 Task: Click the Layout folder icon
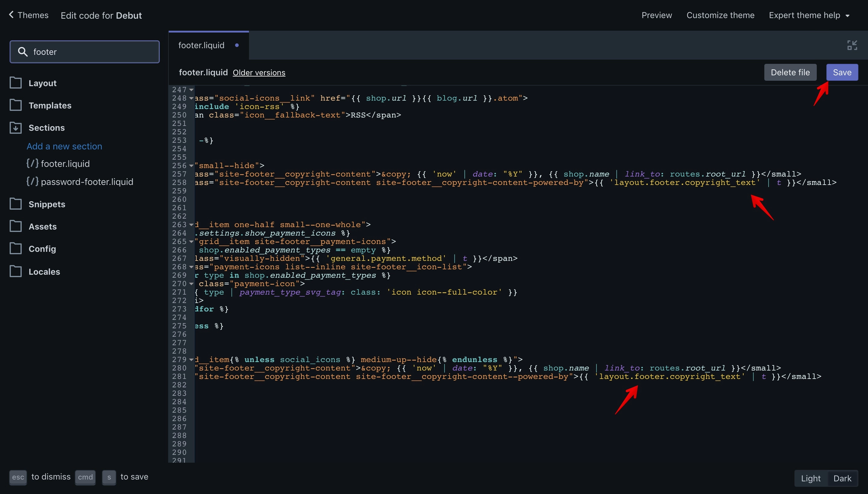(x=16, y=83)
